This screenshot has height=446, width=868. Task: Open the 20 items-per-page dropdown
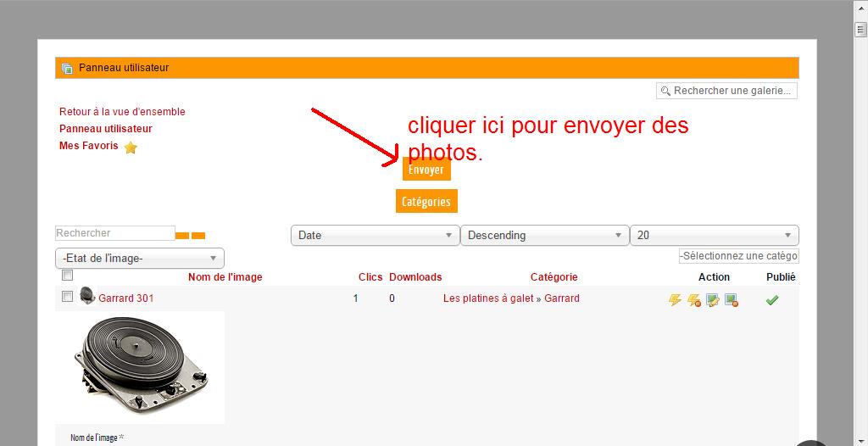coord(714,235)
